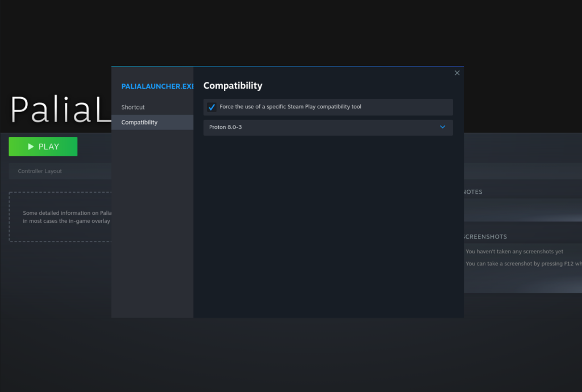This screenshot has height=392, width=582.
Task: Click the green PLAY button
Action: (x=43, y=147)
